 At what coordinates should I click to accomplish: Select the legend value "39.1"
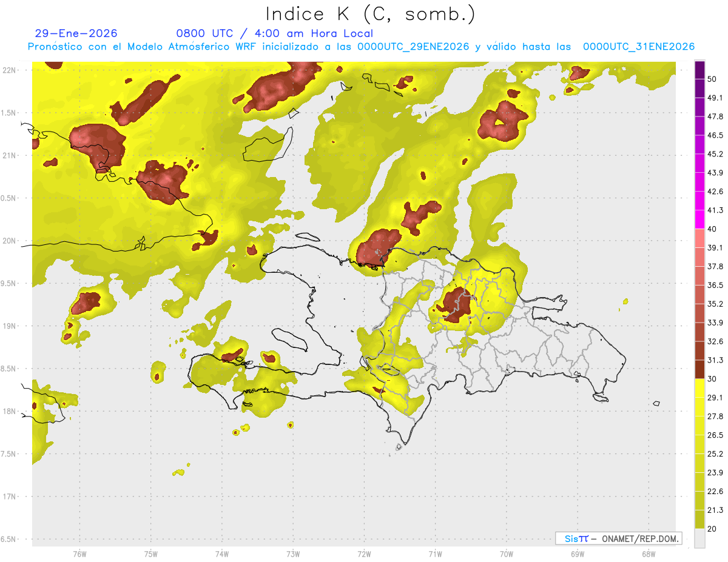point(716,248)
